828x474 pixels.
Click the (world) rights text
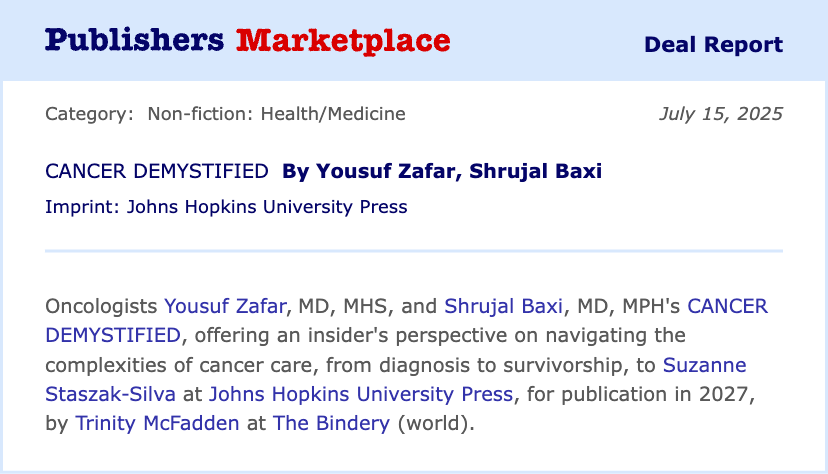[436, 423]
